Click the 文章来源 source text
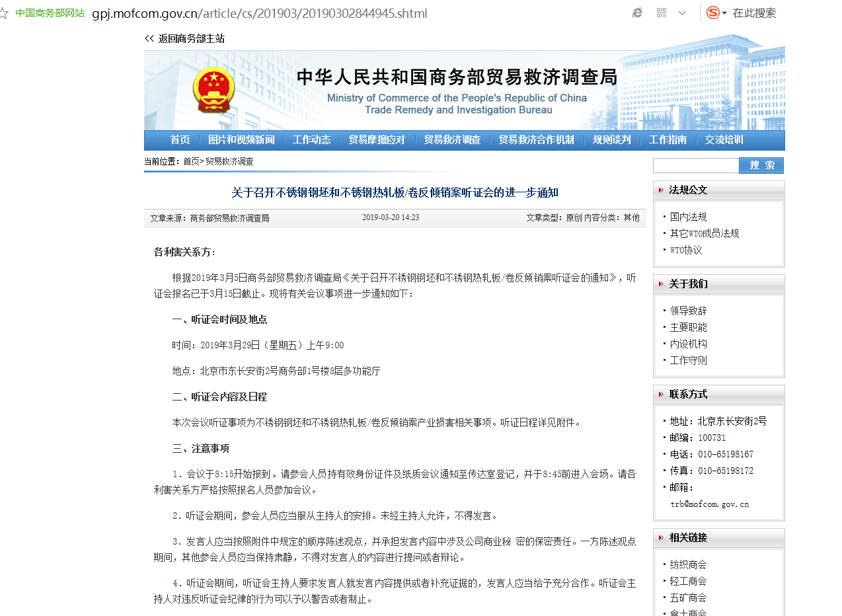This screenshot has width=842, height=616. pos(210,217)
